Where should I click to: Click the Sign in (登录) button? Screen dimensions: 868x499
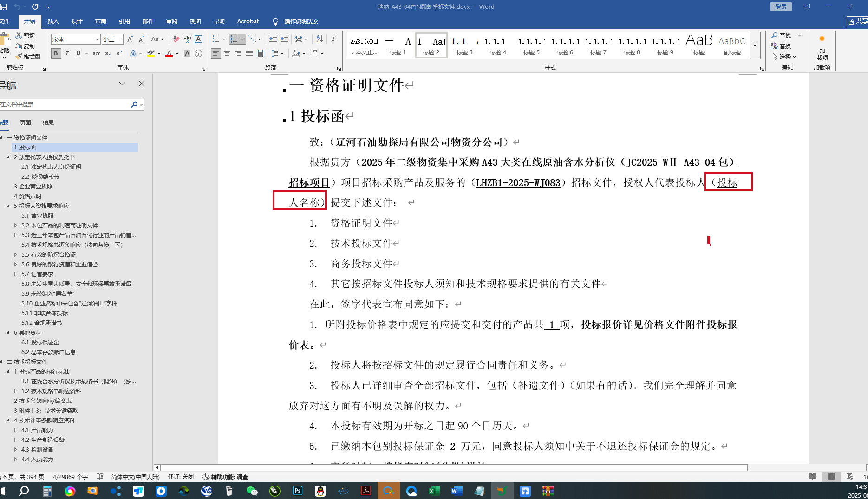pyautogui.click(x=781, y=6)
